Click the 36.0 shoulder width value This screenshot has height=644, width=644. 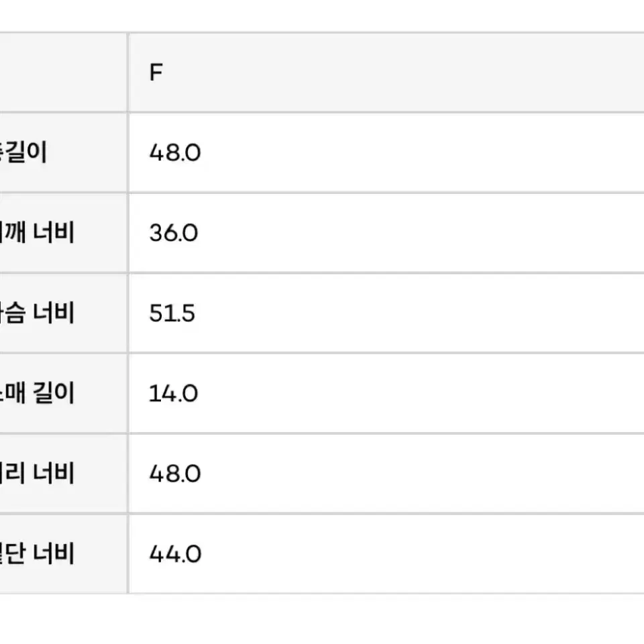(174, 233)
